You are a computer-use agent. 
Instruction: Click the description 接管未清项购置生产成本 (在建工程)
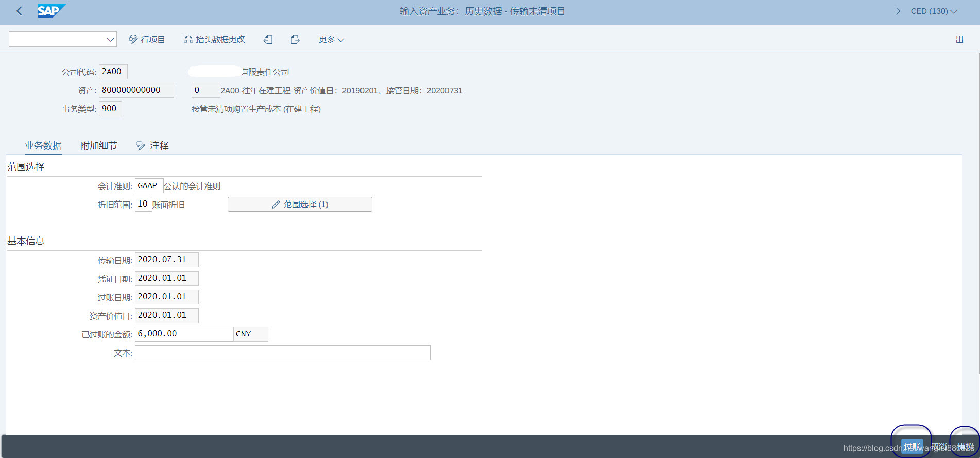click(x=256, y=109)
